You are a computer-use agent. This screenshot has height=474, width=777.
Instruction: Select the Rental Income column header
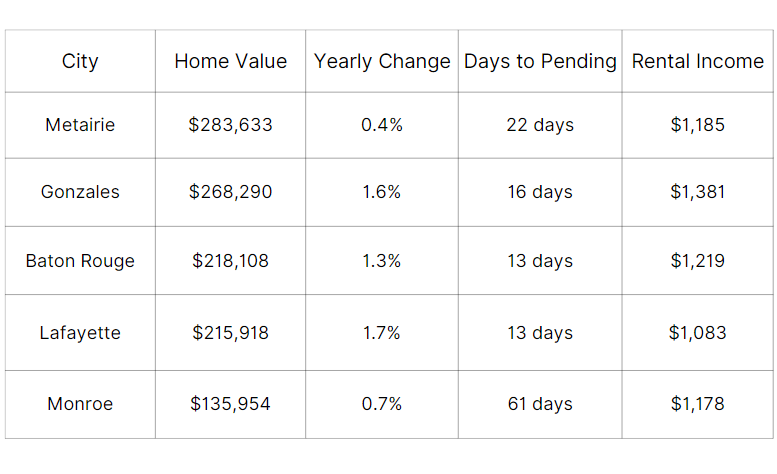tap(697, 61)
